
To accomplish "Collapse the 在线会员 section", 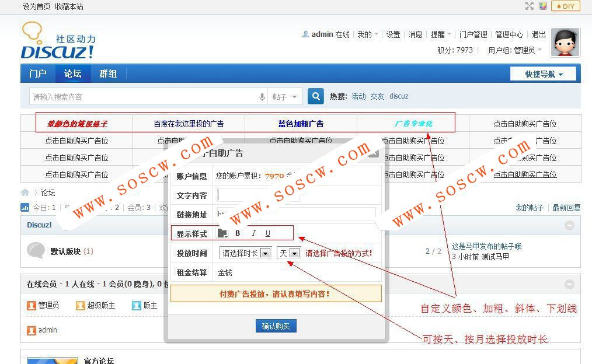I will 569,284.
